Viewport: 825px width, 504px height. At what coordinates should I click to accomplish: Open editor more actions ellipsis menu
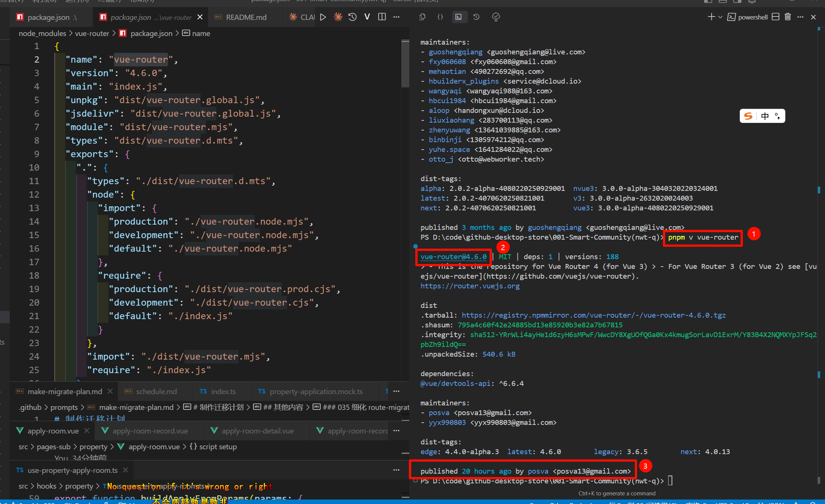coord(397,17)
